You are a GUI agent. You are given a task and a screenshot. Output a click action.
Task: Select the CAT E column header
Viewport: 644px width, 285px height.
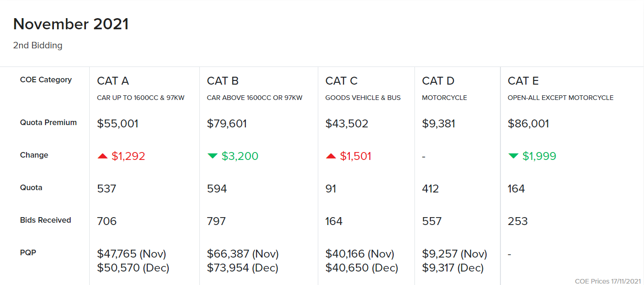pyautogui.click(x=523, y=81)
